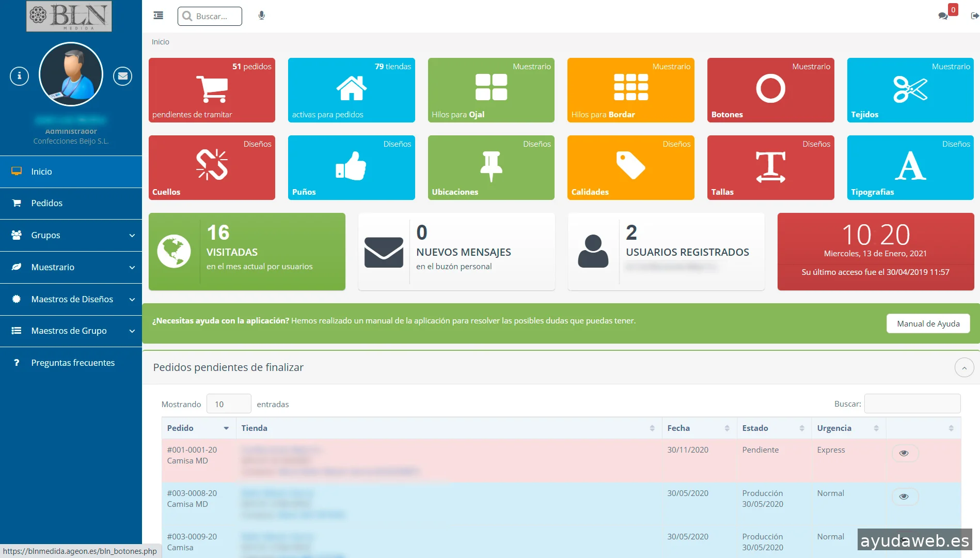Expand Maestros de Diseños submenu

[x=71, y=299]
